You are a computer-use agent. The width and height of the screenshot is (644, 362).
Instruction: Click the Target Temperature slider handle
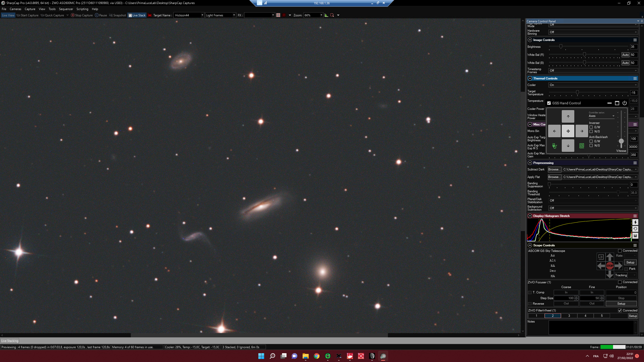577,93
